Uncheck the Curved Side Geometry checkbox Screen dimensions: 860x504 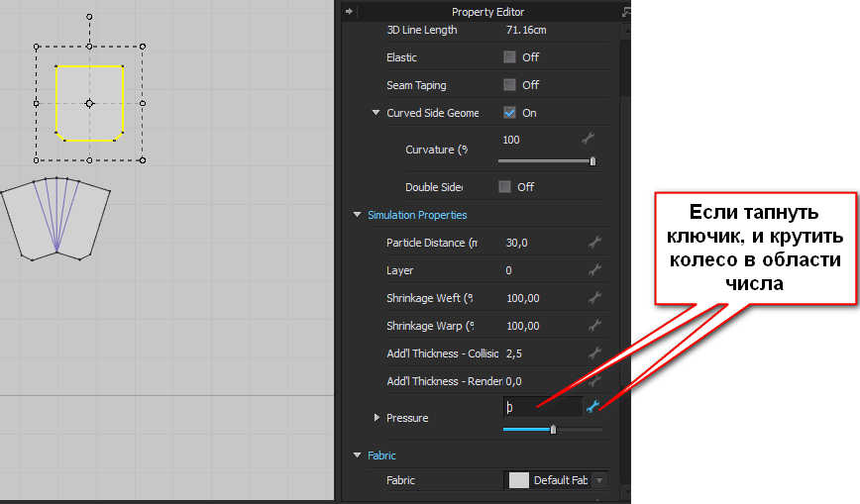tap(509, 113)
